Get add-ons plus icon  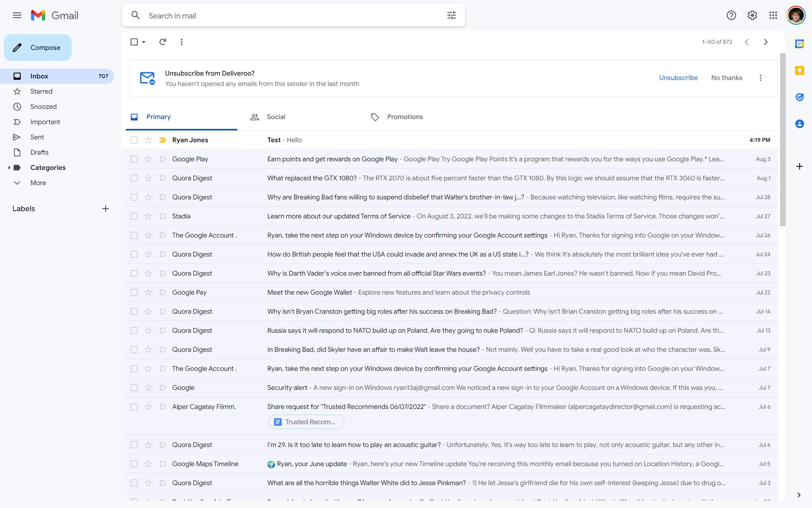coord(800,167)
